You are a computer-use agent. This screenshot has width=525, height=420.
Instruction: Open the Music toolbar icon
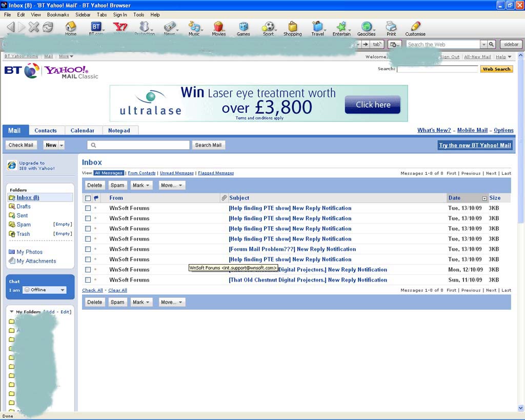coord(194,28)
